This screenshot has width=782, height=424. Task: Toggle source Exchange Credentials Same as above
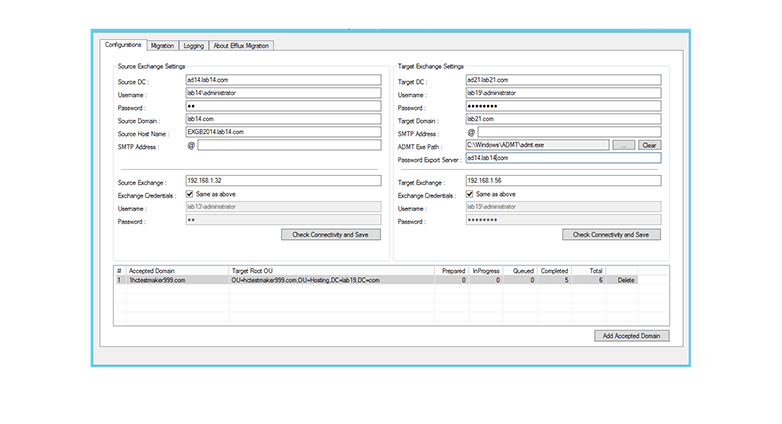pos(190,194)
